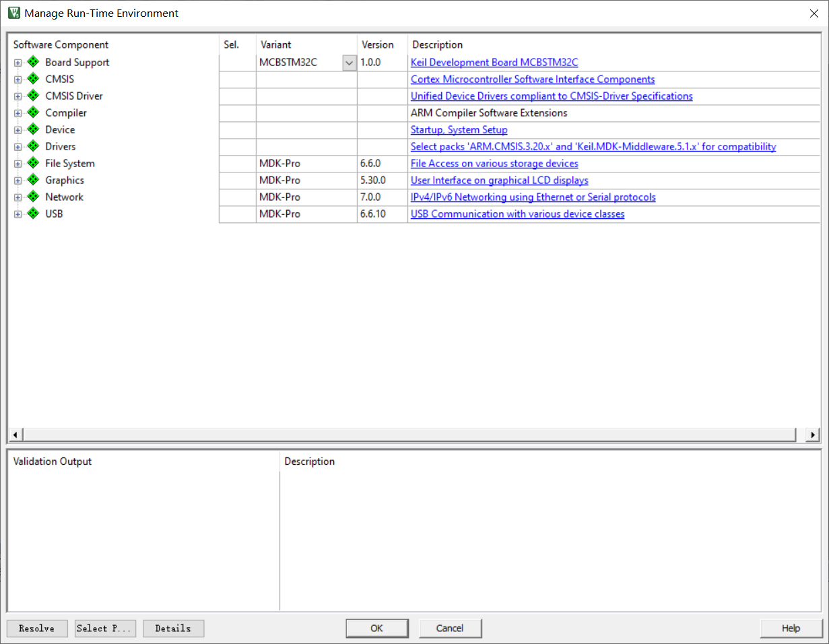Expand the Device tree node
829x644 pixels.
(x=18, y=130)
